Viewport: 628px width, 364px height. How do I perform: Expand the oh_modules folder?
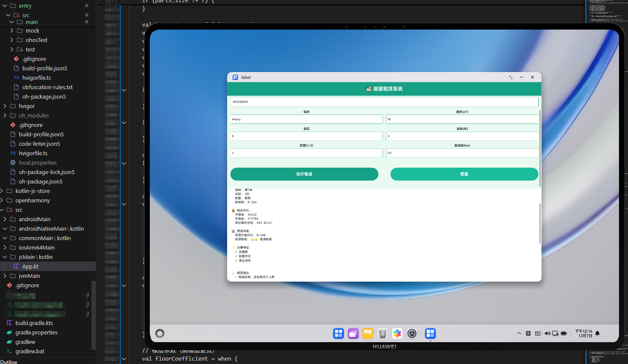(x=5, y=115)
